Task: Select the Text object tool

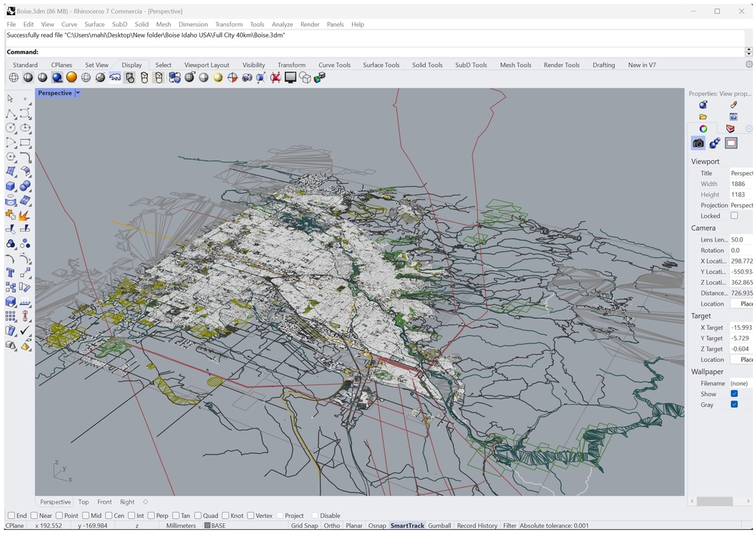Action: click(11, 273)
